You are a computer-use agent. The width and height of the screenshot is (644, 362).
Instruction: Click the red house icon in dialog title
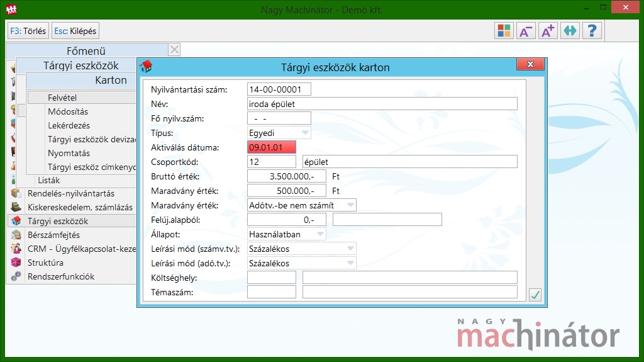pos(146,66)
